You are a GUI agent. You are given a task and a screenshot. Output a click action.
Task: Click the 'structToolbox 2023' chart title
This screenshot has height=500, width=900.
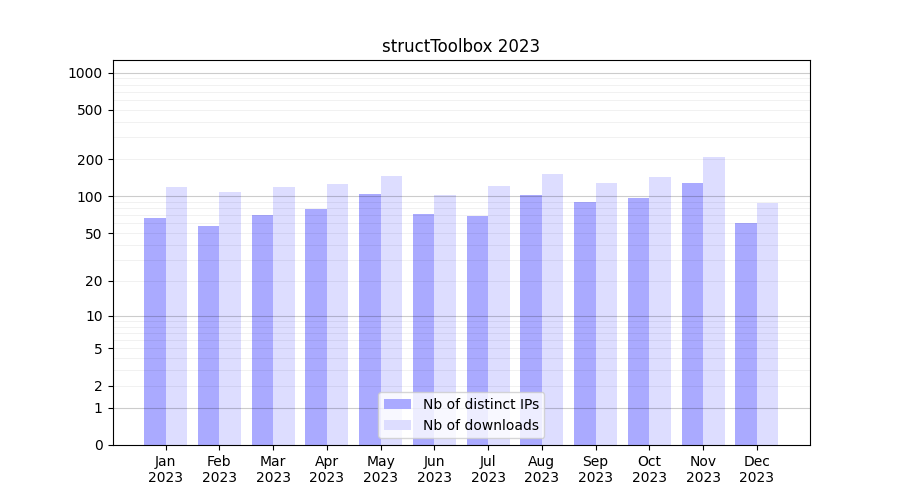coord(461,46)
